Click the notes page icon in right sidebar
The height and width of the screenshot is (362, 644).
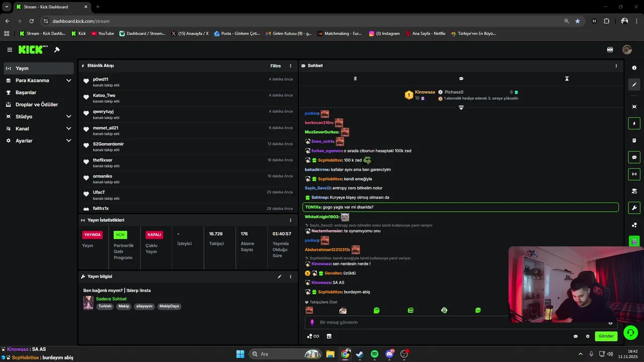click(634, 140)
